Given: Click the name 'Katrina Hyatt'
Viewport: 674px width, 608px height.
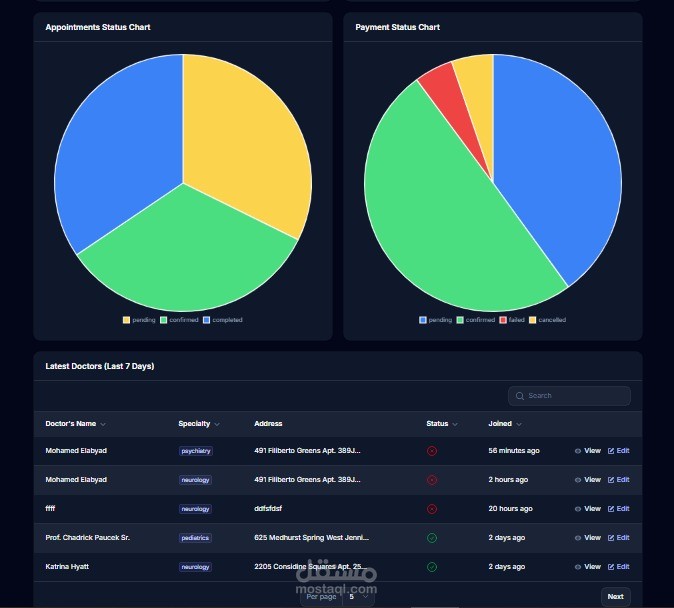Looking at the screenshot, I should [x=67, y=567].
